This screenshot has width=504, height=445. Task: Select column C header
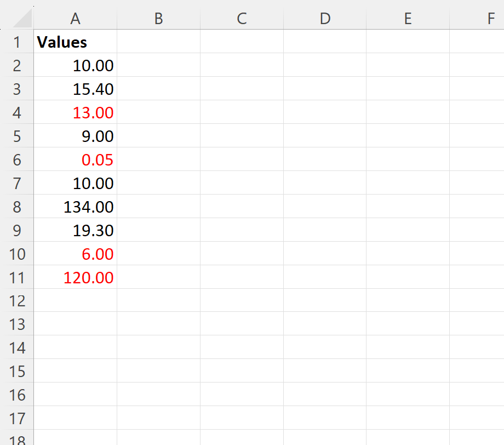point(242,18)
